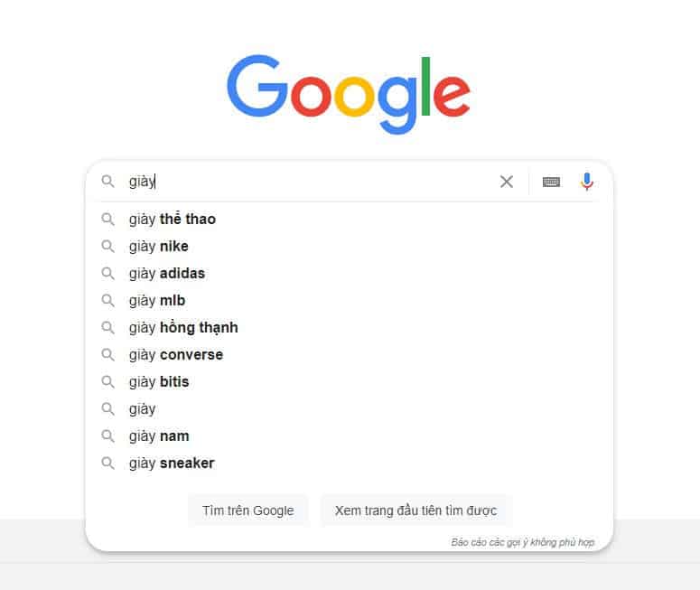
Task: Select suggestion 'giày converse'
Action: point(176,355)
